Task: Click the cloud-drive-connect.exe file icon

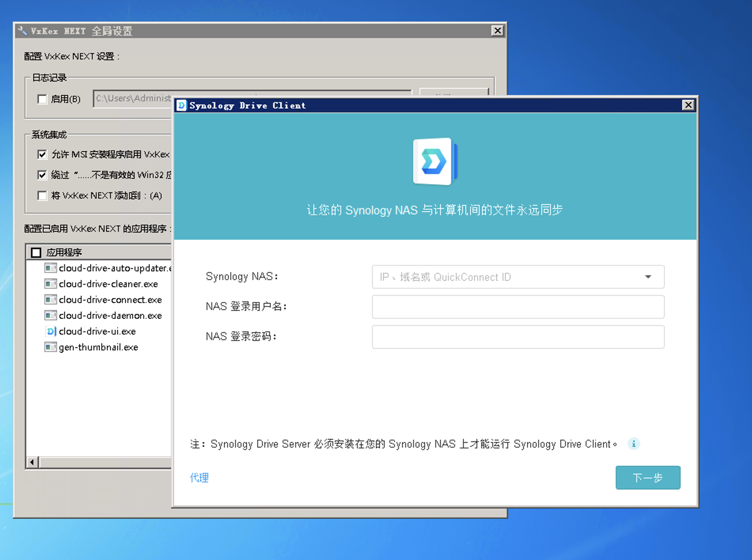Action: pos(51,300)
